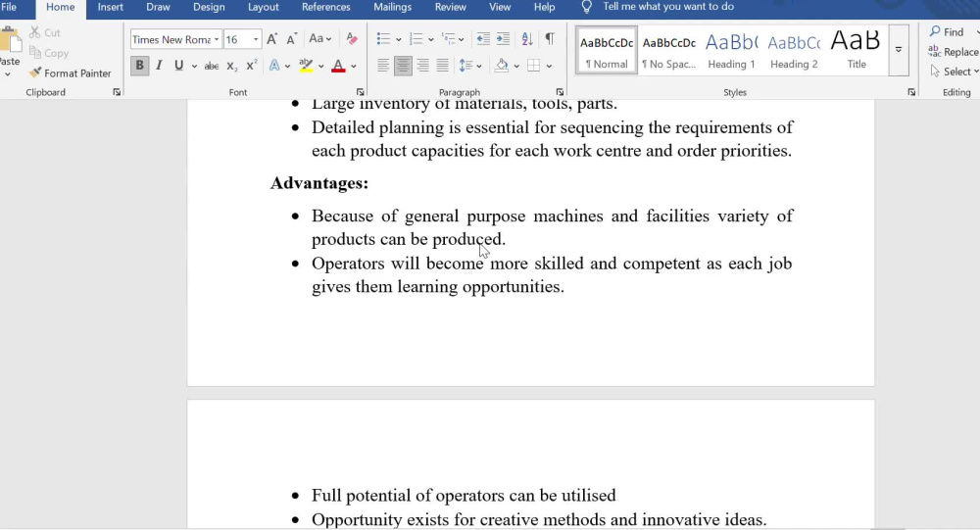The image size is (980, 530).
Task: Apply strikethrough to text
Action: (x=212, y=66)
